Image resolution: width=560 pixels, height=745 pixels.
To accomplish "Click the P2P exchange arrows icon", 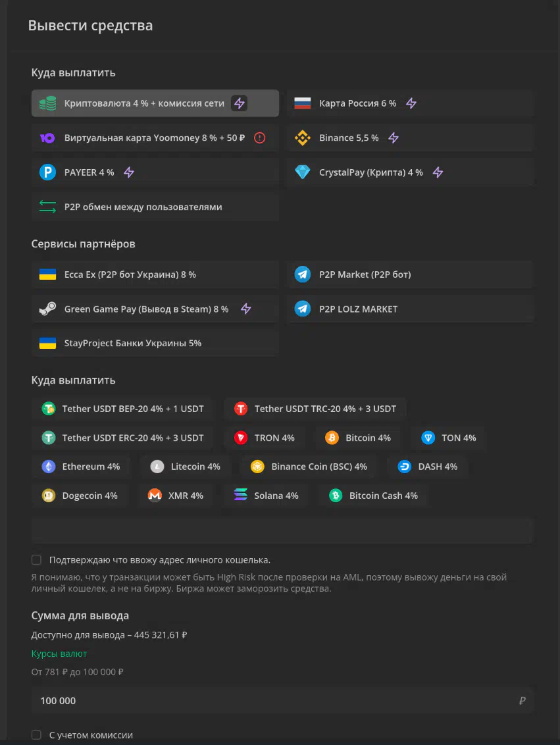I will 47,207.
